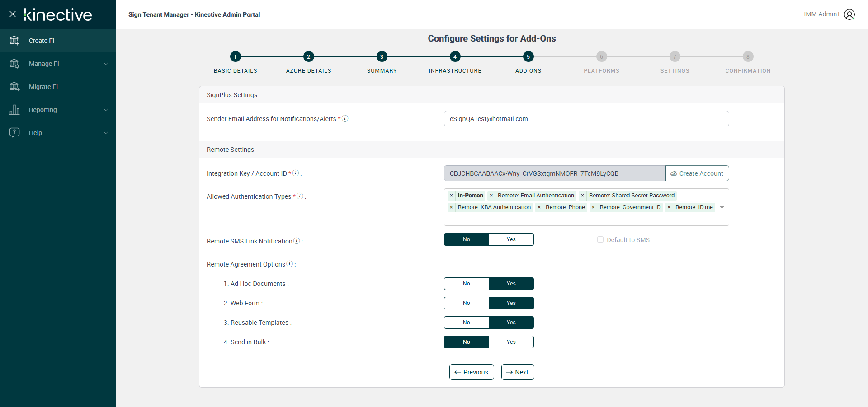Select the AZURE DETAILS step label

308,71
